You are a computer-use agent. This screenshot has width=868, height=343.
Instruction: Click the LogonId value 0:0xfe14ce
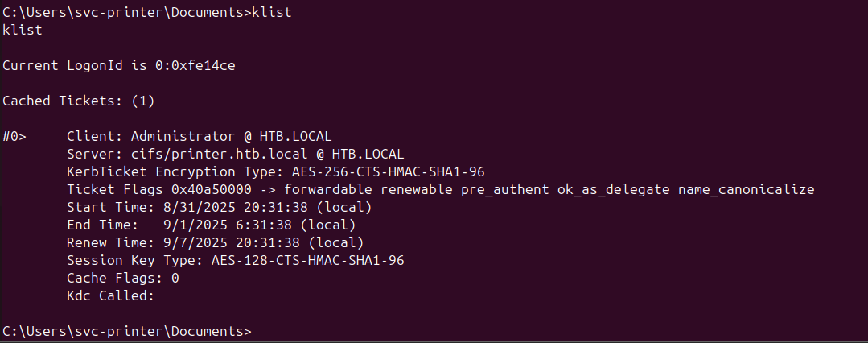pyautogui.click(x=191, y=65)
